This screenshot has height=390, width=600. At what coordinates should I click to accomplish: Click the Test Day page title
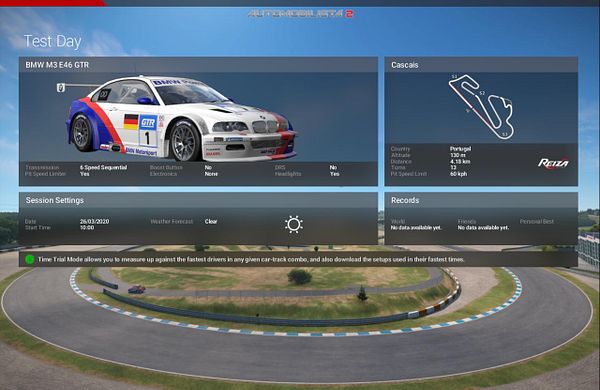tap(52, 41)
